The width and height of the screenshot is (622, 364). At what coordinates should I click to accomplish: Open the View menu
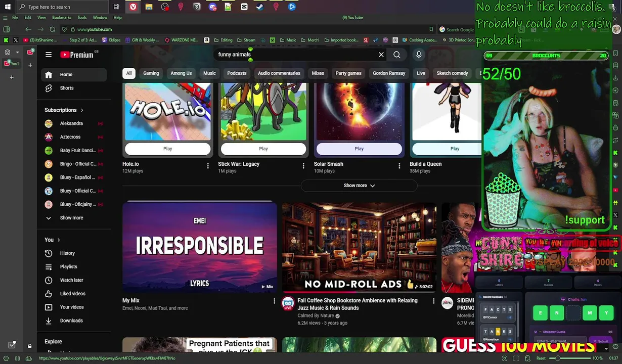tap(41, 18)
